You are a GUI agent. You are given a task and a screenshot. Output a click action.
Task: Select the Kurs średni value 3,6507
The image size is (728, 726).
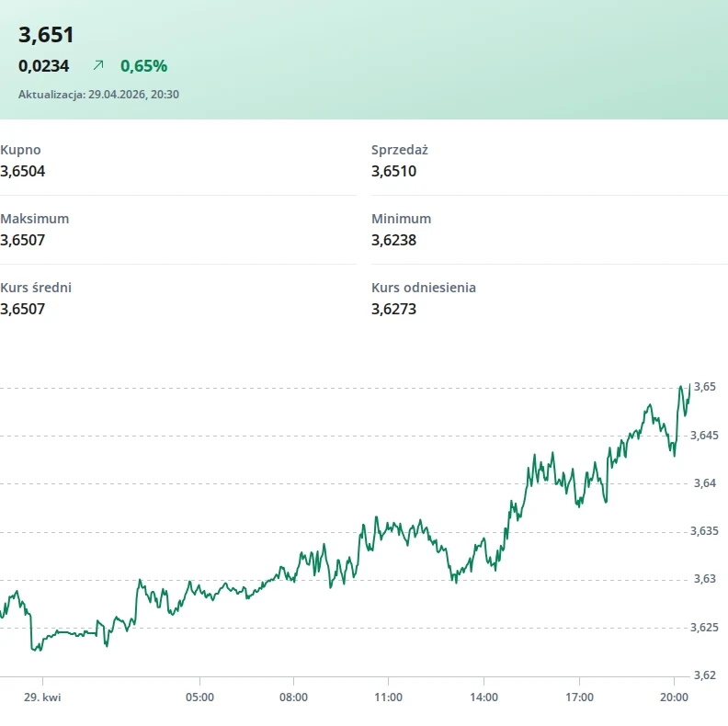23,309
